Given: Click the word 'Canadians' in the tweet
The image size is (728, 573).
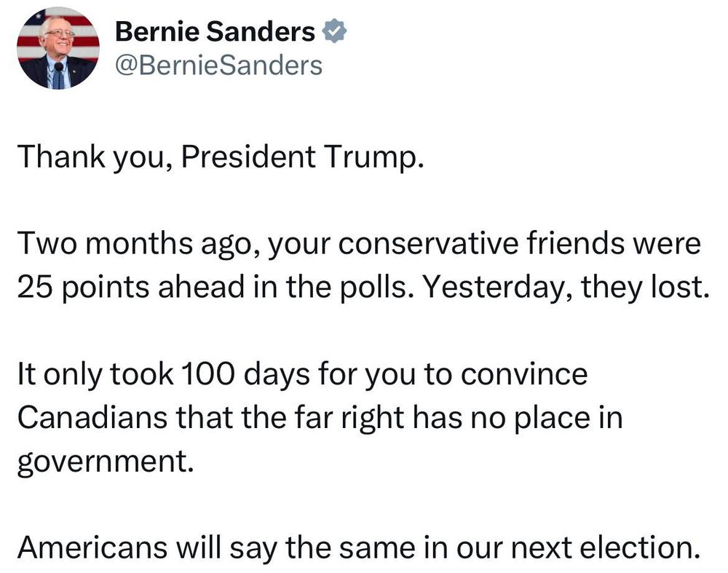Looking at the screenshot, I should (92, 417).
